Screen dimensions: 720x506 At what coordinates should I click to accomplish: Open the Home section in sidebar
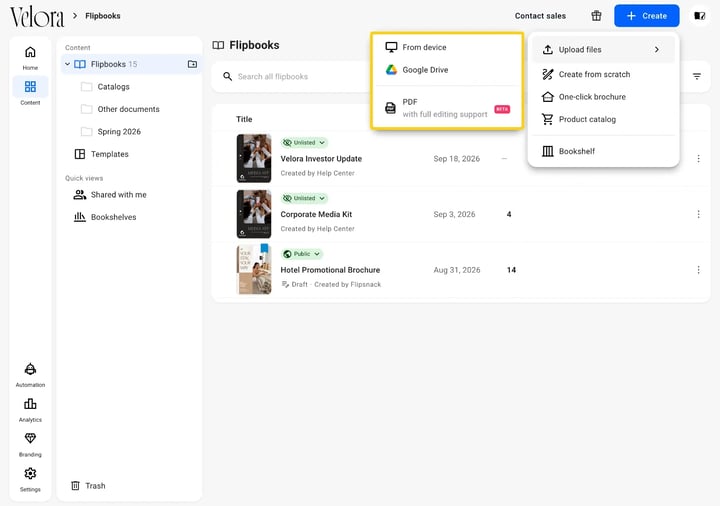pos(30,57)
